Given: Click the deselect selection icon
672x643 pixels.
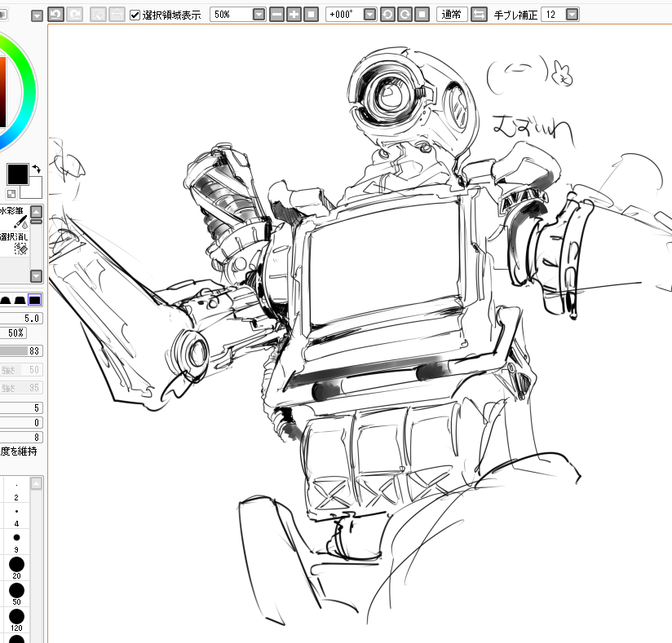Looking at the screenshot, I should tap(98, 15).
